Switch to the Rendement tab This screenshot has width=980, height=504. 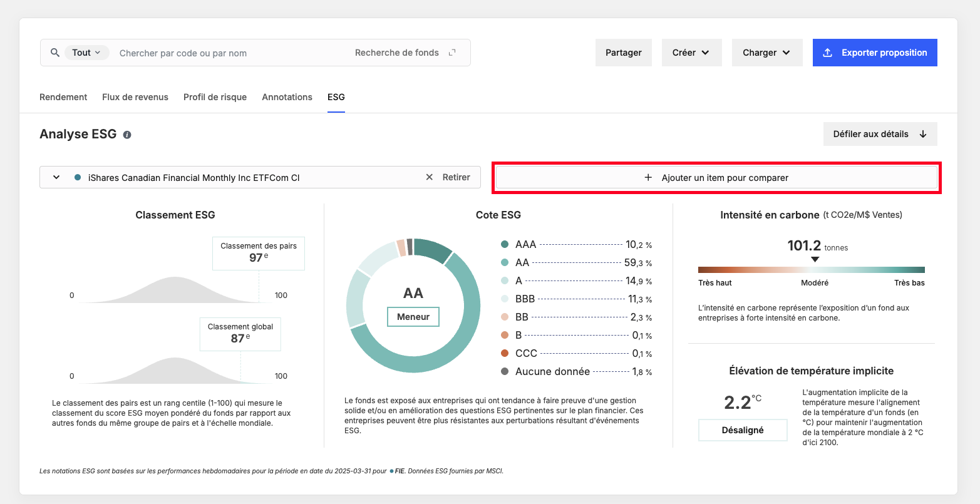coord(63,97)
